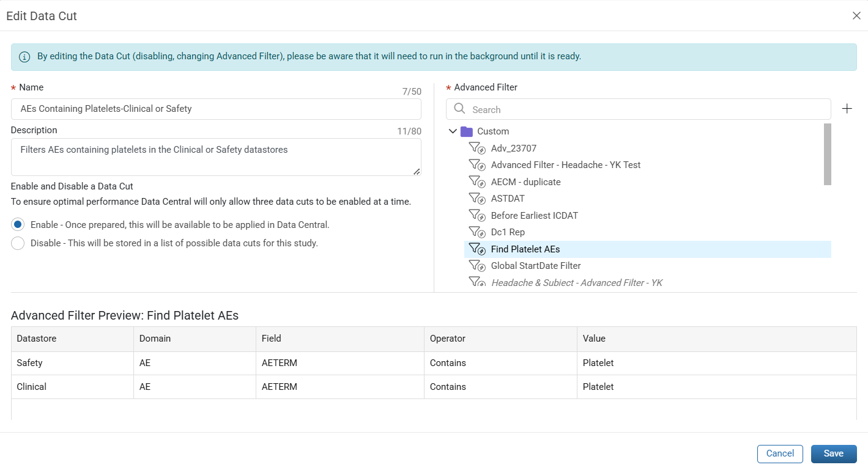Click the filter icon beside ASTDAT

pyautogui.click(x=477, y=199)
